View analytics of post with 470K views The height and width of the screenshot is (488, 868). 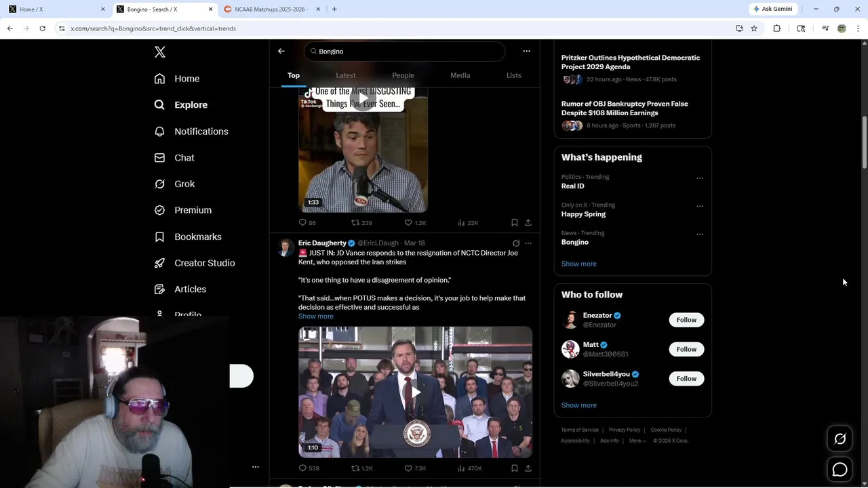click(469, 468)
